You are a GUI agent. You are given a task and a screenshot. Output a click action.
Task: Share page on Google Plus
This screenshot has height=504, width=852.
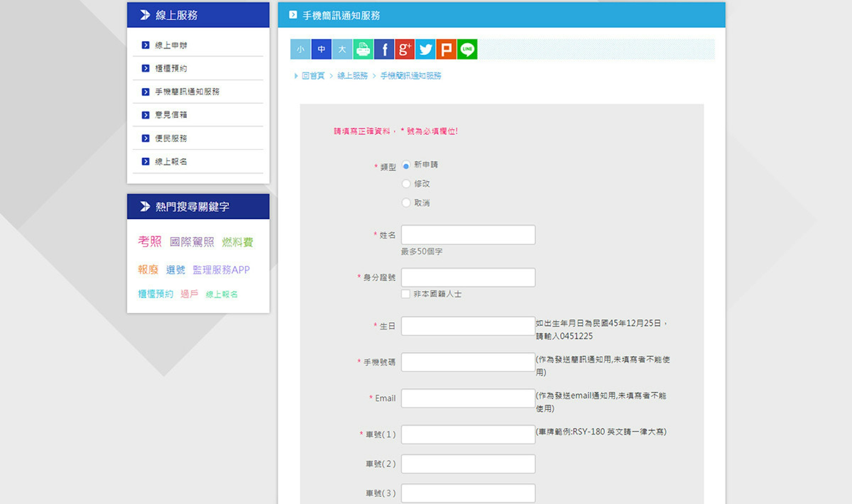[405, 49]
